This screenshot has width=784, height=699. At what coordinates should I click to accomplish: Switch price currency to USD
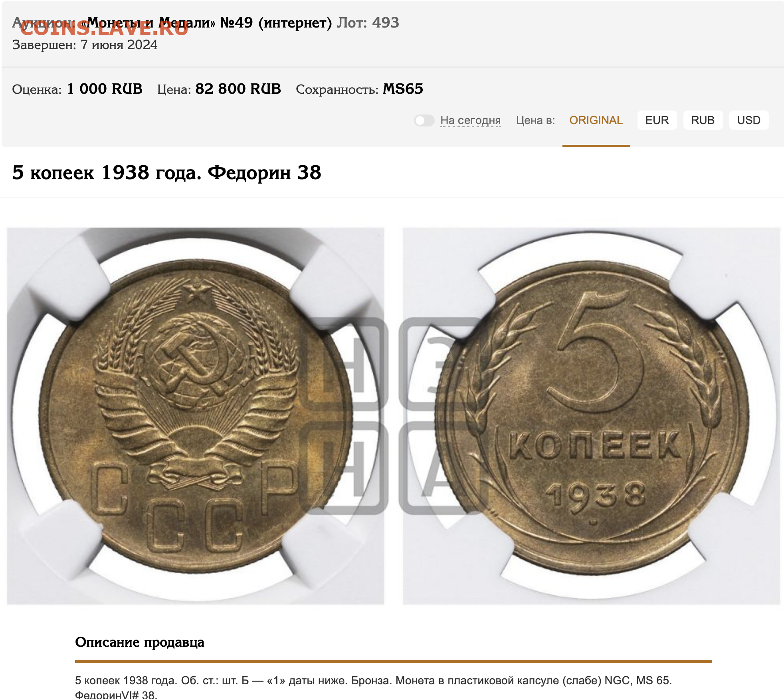pyautogui.click(x=748, y=120)
